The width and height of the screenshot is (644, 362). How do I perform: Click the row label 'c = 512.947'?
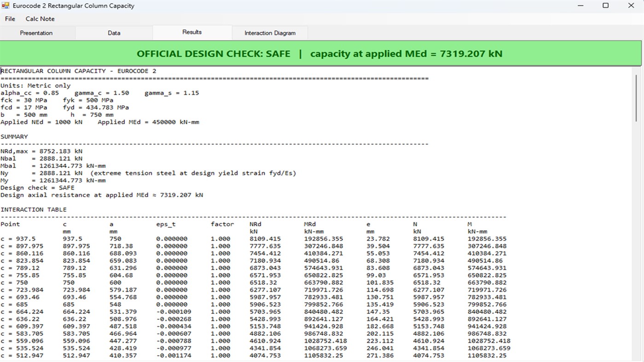tap(22, 356)
